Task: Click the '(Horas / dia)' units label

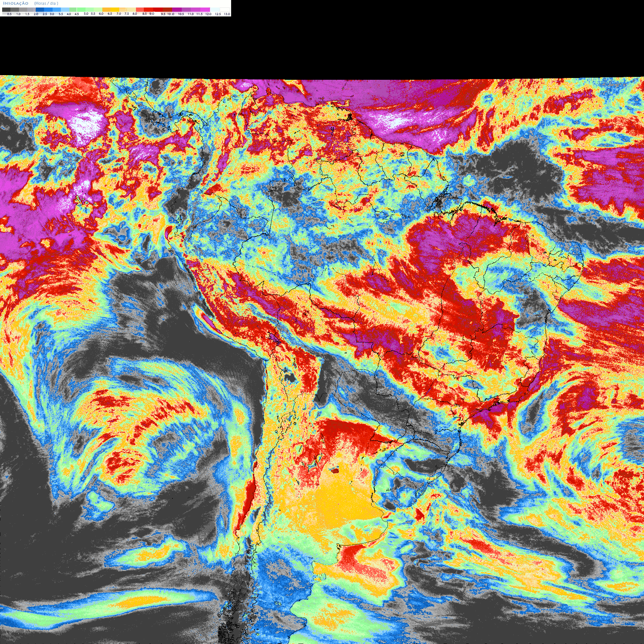Action: point(46,4)
